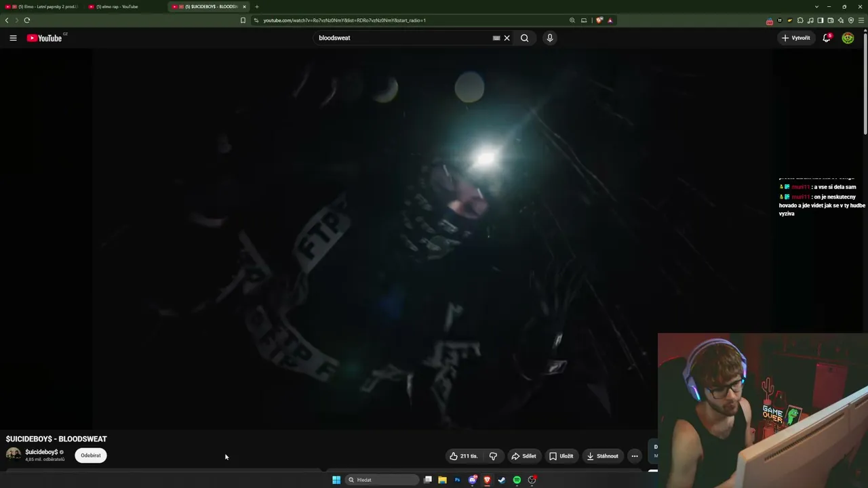Bookmark this page in the address bar
The image size is (868, 488).
tap(243, 20)
